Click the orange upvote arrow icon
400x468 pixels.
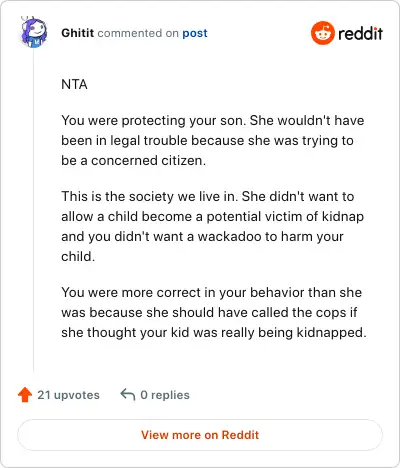pos(25,395)
